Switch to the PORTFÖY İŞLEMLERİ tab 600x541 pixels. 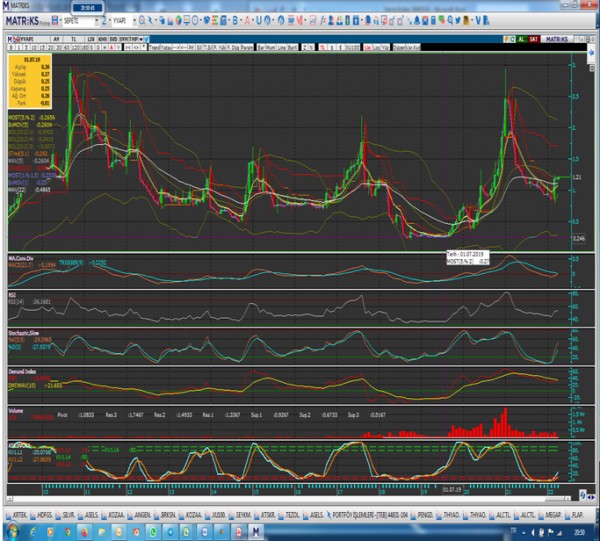tap(367, 515)
